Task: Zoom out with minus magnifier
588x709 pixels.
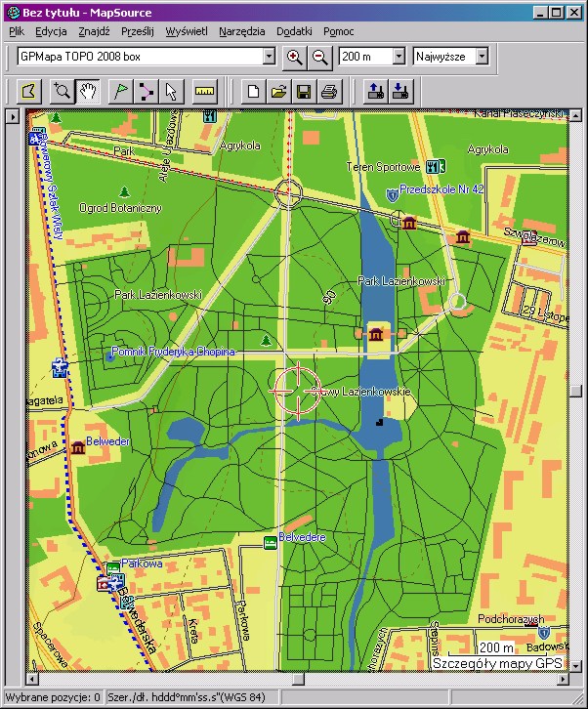Action: pos(320,58)
